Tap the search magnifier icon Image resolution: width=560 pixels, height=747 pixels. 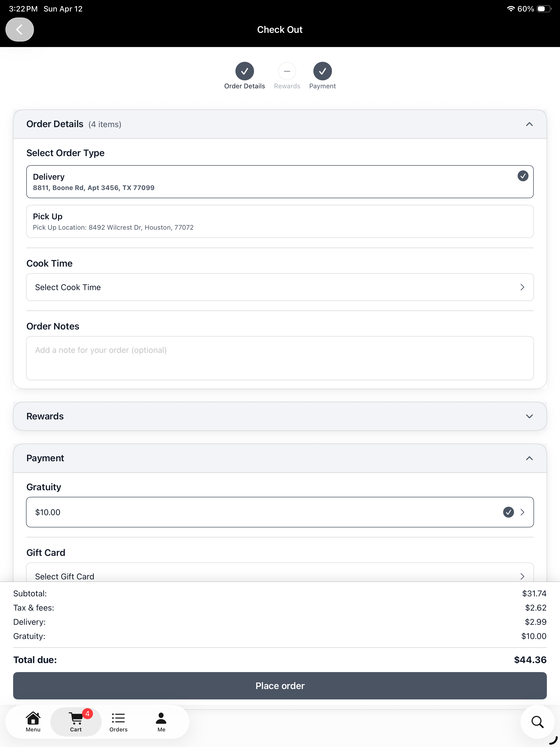[537, 722]
